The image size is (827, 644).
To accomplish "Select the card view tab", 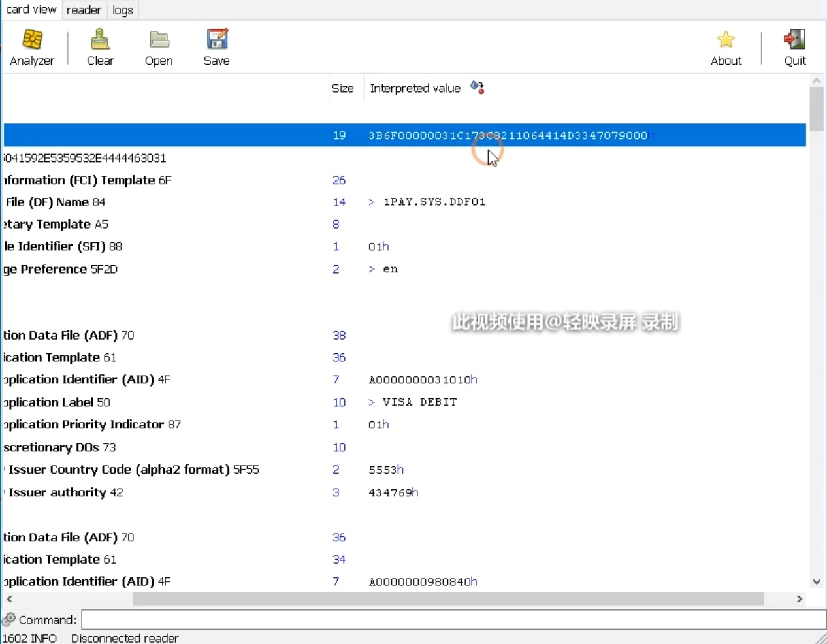I will (31, 10).
